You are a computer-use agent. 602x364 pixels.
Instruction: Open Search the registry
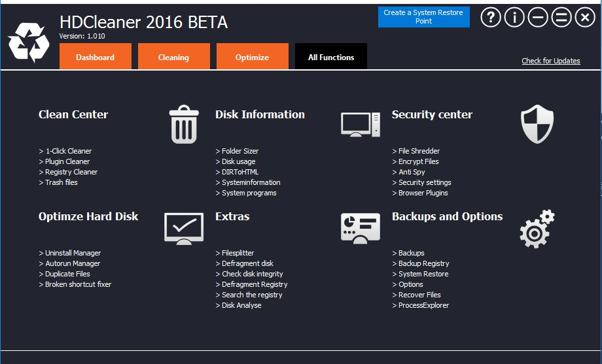coord(249,295)
